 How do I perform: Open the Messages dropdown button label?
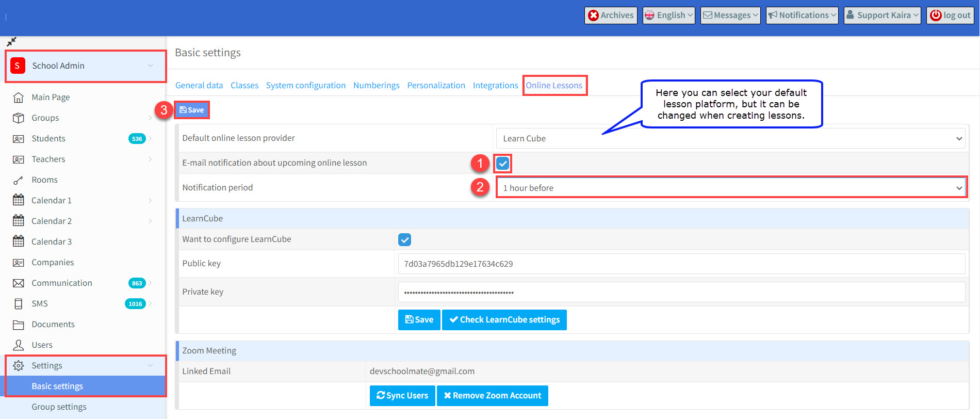(x=732, y=15)
